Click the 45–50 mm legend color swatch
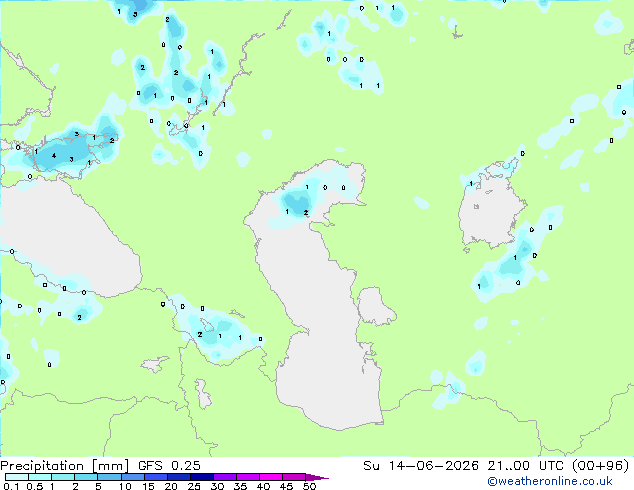Image resolution: width=634 pixels, height=490 pixels. pos(294,477)
